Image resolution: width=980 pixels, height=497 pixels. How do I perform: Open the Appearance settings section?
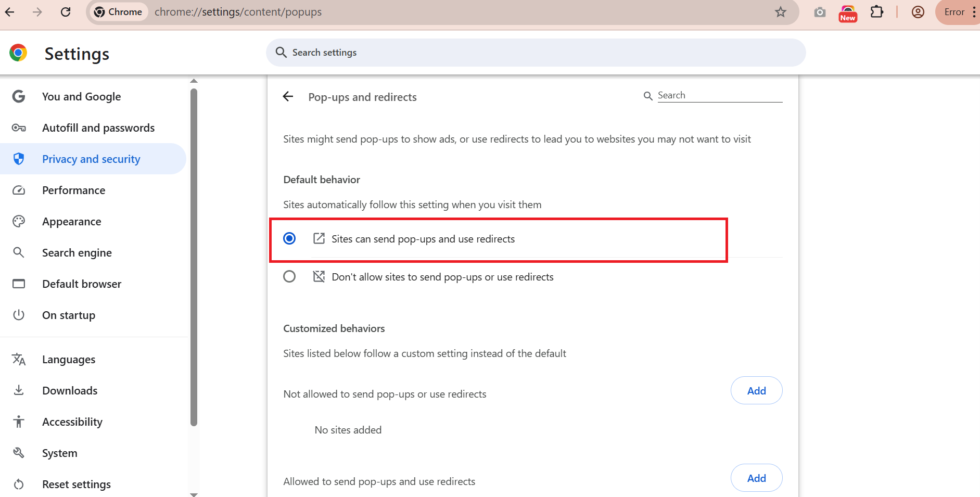tap(71, 222)
